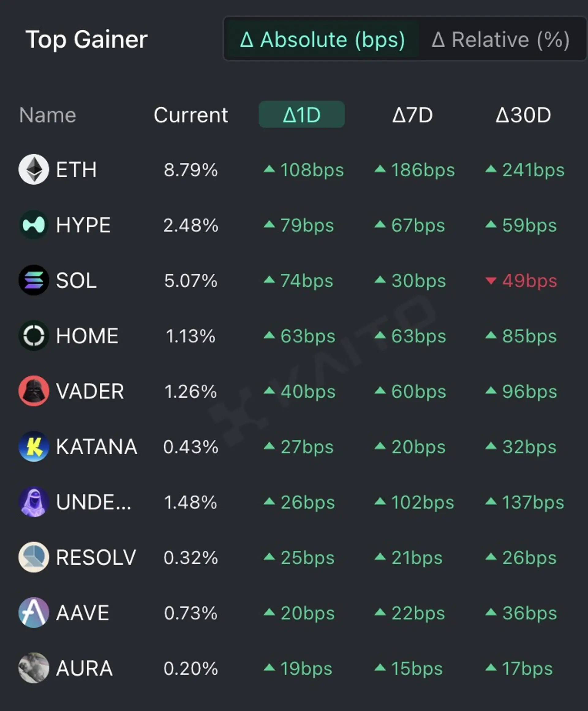Sort by the Δ30D column

pos(524,115)
